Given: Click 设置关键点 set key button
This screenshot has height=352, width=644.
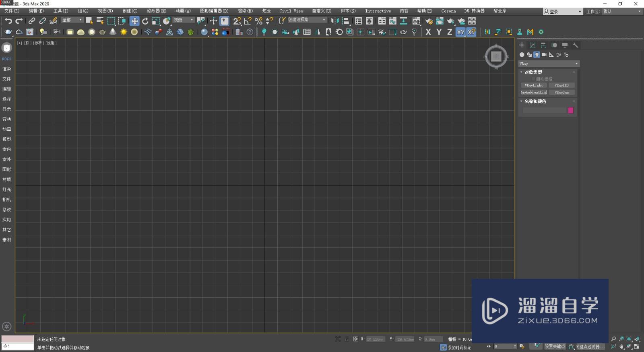Looking at the screenshot, I should tap(555, 346).
